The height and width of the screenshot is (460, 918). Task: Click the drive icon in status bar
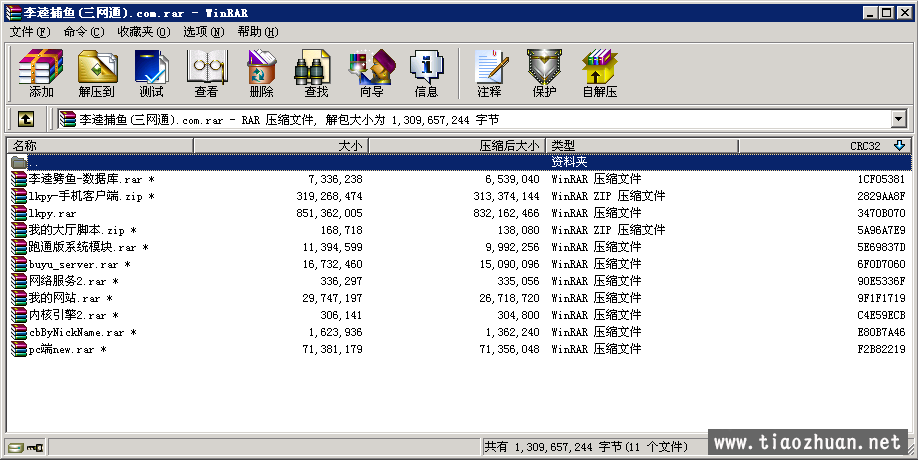click(16, 448)
